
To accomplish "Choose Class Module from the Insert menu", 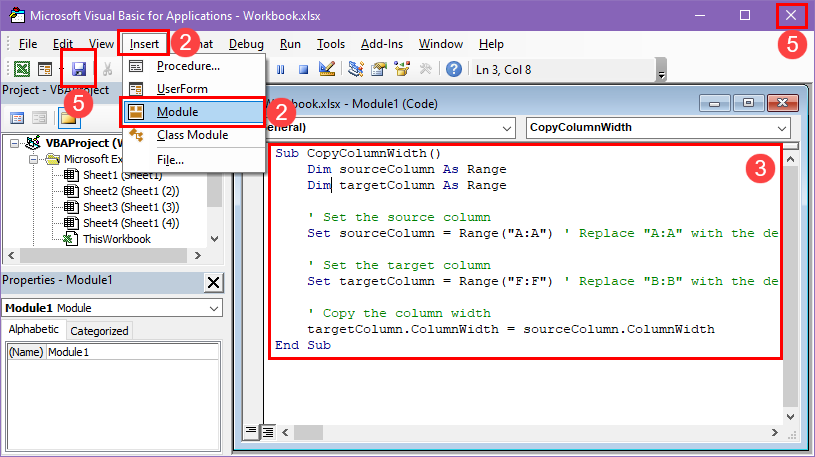I will [x=193, y=135].
